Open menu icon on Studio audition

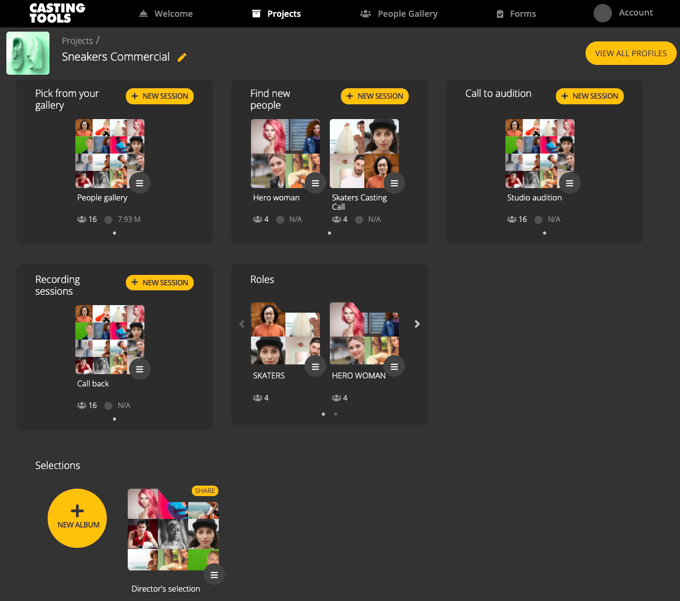point(570,183)
